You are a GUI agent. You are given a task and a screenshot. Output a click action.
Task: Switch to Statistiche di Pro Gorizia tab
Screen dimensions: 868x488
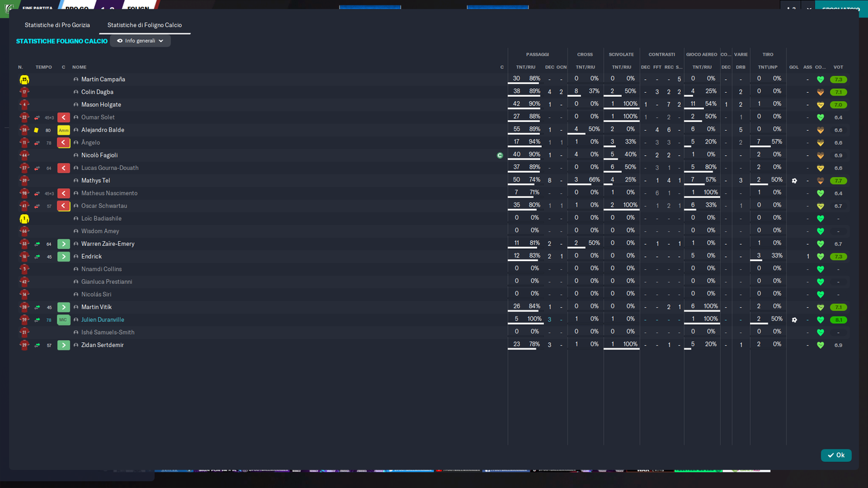(58, 25)
